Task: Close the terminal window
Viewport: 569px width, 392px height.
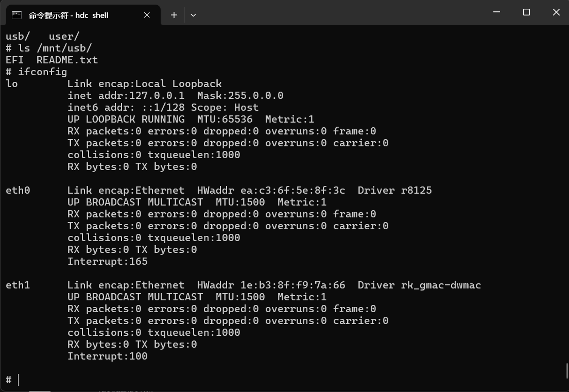Action: (556, 12)
